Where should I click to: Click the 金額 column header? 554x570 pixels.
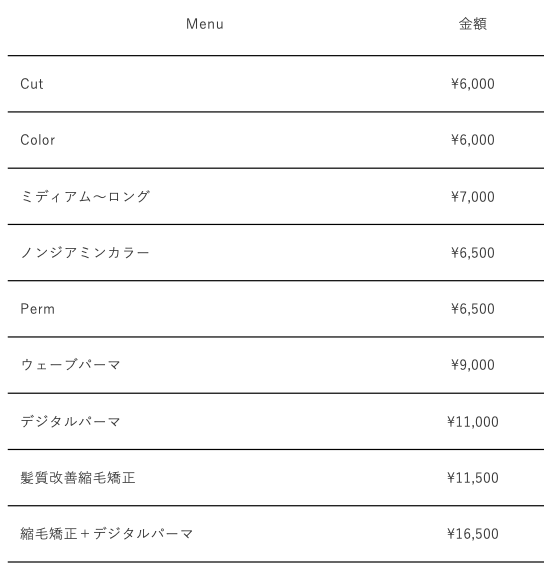pyautogui.click(x=472, y=24)
